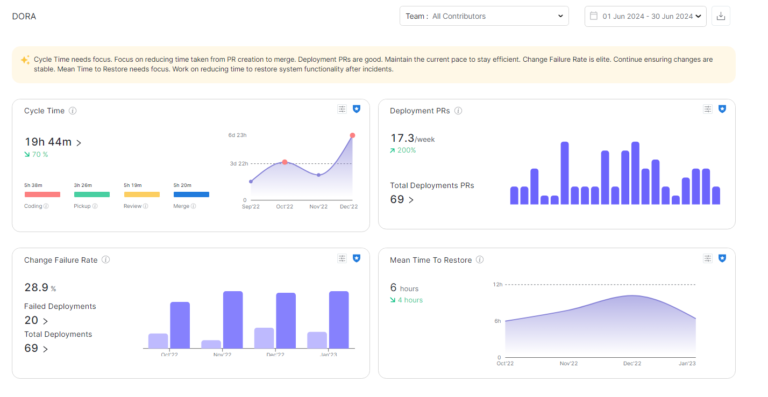Open Deployment PRs card settings sliders icon

[707, 109]
